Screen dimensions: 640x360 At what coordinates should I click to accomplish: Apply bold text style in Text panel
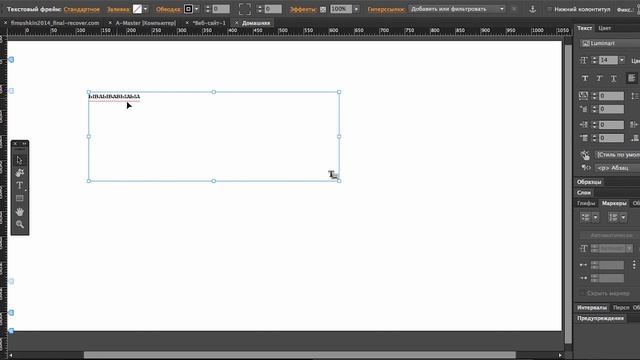pos(584,78)
